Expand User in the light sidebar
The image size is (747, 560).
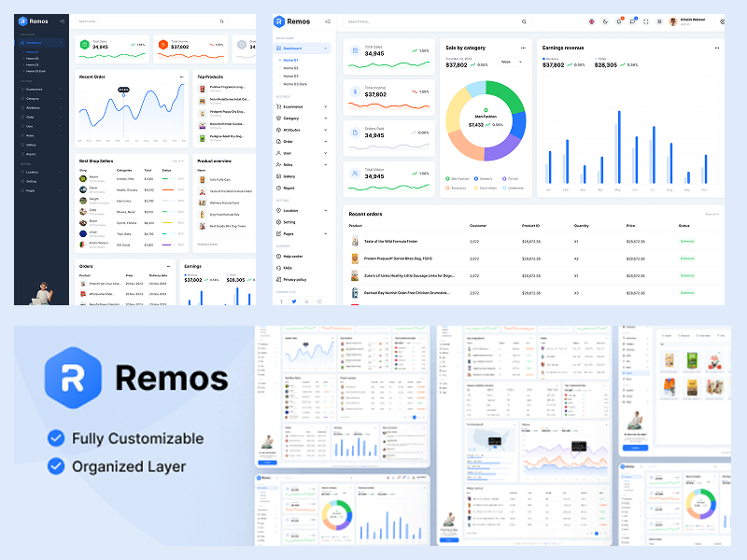(302, 153)
